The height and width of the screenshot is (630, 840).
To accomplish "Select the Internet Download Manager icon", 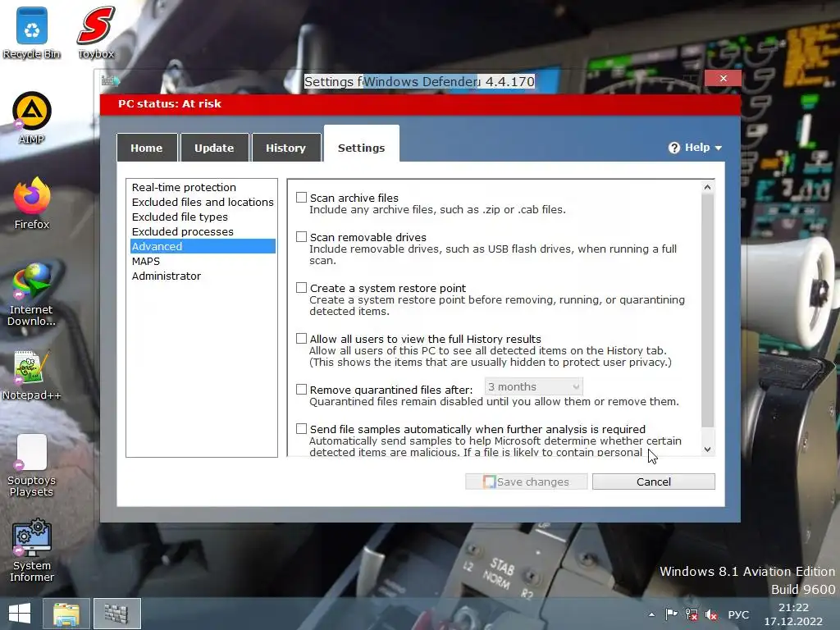I will point(32,294).
